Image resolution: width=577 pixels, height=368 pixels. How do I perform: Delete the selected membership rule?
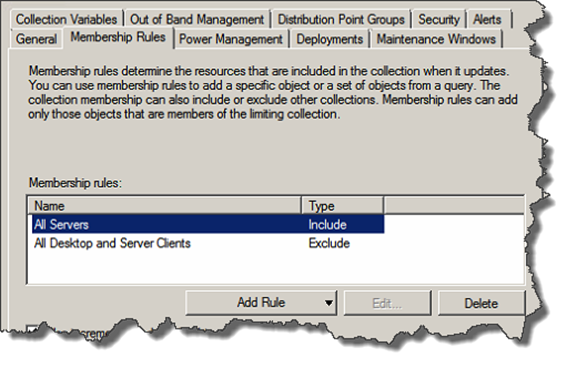[481, 303]
